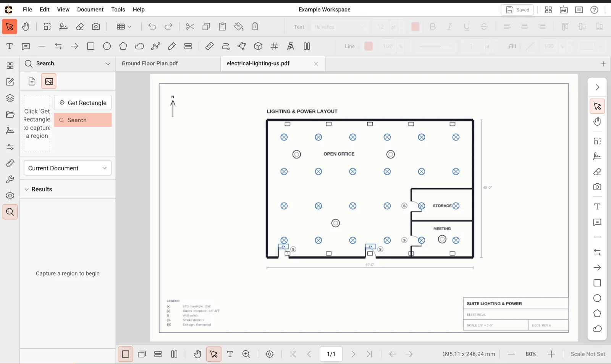Screen dimensions: 611x364
Task: Toggle side-by-side page view in bottom bar
Action: [x=174, y=354]
